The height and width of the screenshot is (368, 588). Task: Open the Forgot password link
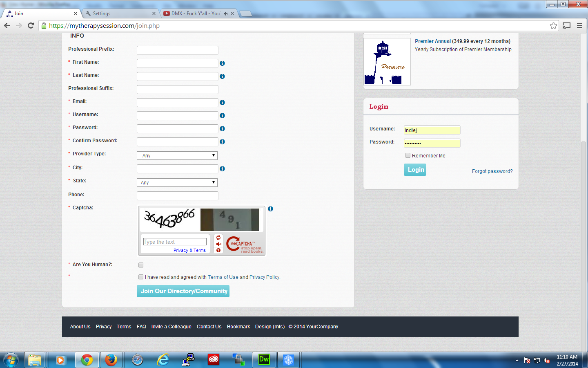coord(492,171)
